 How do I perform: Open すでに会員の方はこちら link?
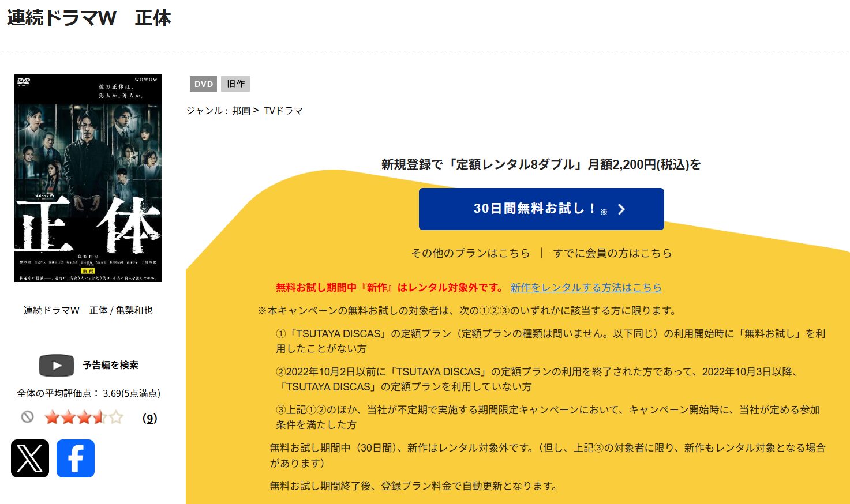612,253
